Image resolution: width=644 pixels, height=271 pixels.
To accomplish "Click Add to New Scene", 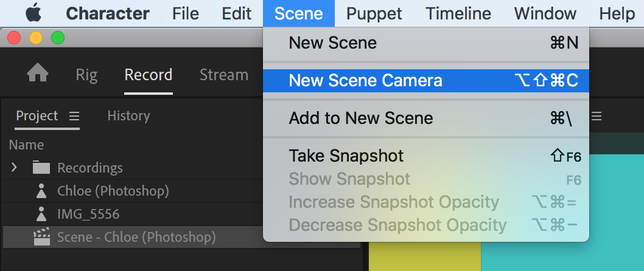I will [361, 118].
